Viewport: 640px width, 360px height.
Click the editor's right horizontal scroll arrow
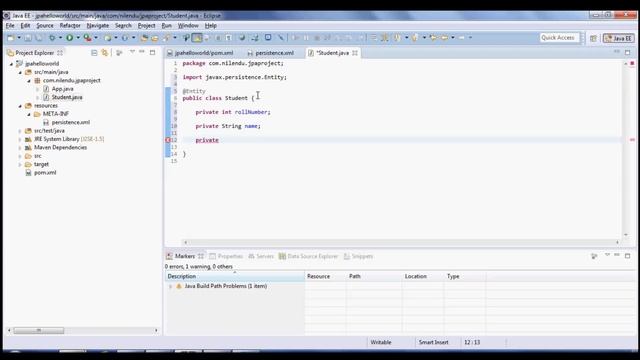pyautogui.click(x=617, y=242)
